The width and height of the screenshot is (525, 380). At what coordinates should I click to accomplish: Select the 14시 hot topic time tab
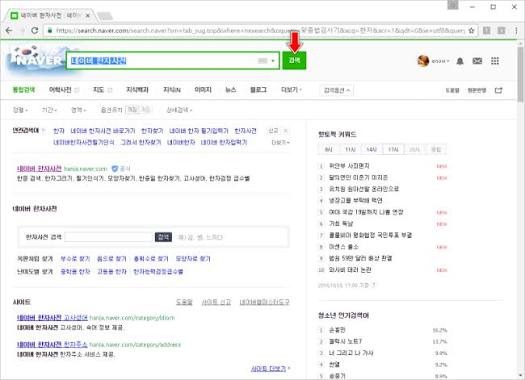click(372, 149)
